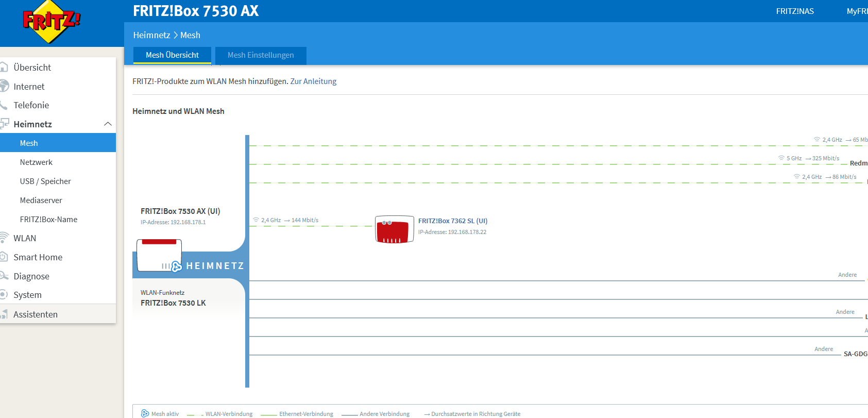
Task: Click the SA-GDG device label
Action: pos(856,354)
